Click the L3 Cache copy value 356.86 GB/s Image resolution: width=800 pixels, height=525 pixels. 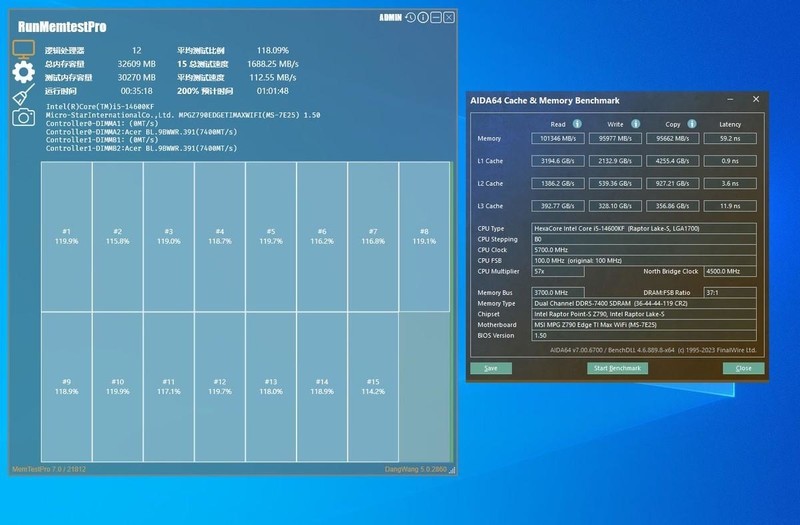tap(672, 206)
